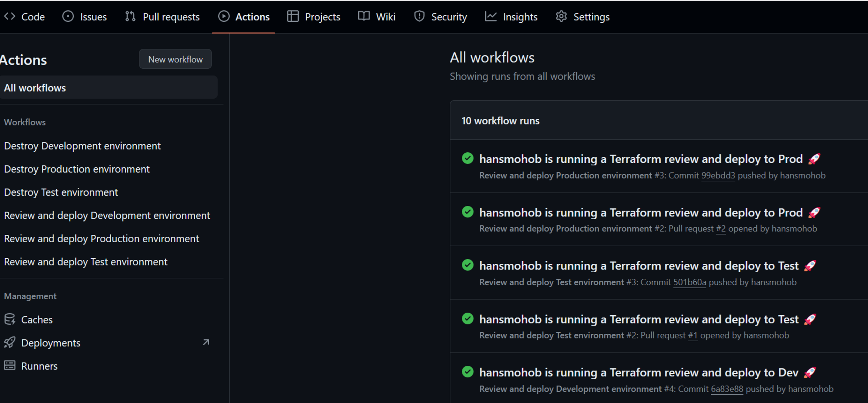The height and width of the screenshot is (403, 868).
Task: Click the Actions play icon
Action: (x=223, y=16)
